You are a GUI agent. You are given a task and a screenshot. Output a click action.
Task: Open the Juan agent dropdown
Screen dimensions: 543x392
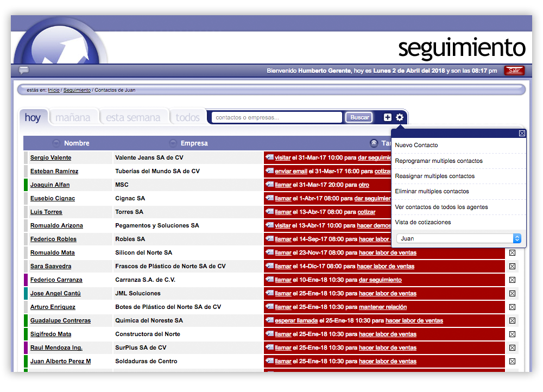click(459, 238)
